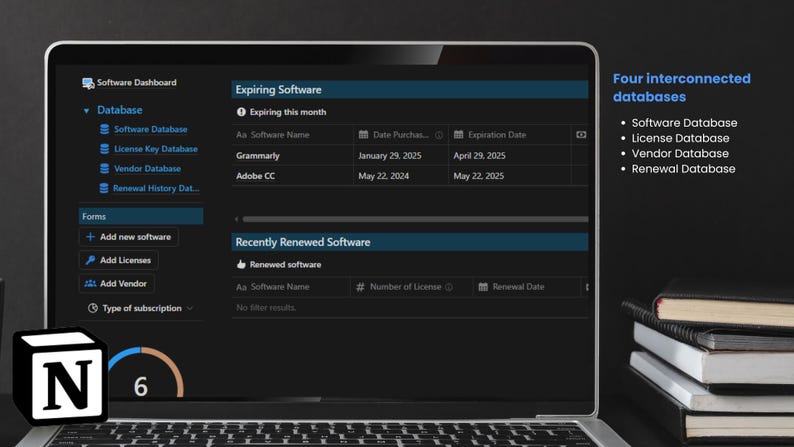Click the Renewal History database stack icon
Screen dimensions: 794x447
[x=104, y=188]
